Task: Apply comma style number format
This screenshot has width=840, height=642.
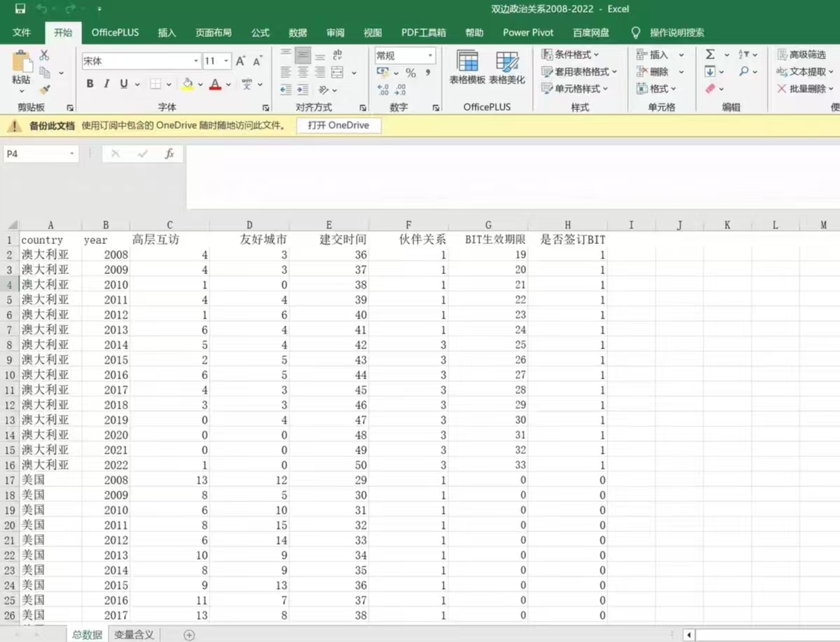Action: [428, 73]
